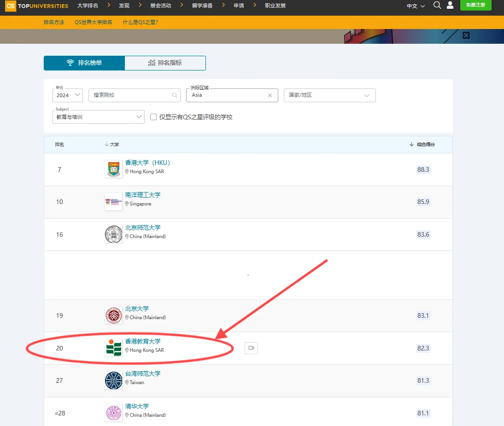Click rank =28 of 清华大学

point(60,413)
